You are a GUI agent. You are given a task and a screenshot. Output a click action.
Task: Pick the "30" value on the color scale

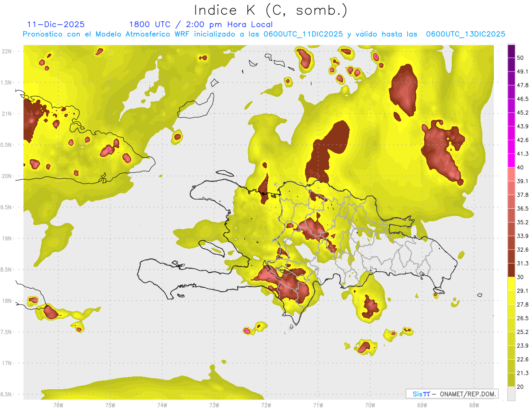pos(520,277)
